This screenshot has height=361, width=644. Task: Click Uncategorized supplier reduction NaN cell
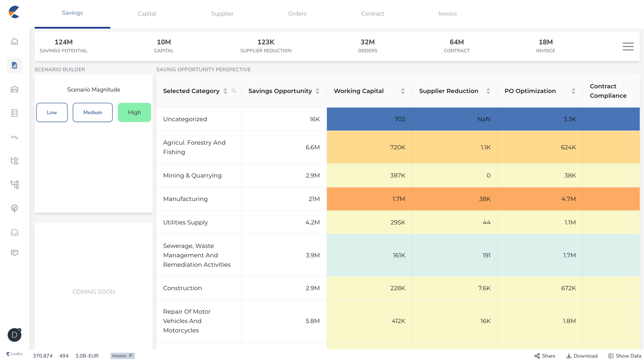coord(455,119)
